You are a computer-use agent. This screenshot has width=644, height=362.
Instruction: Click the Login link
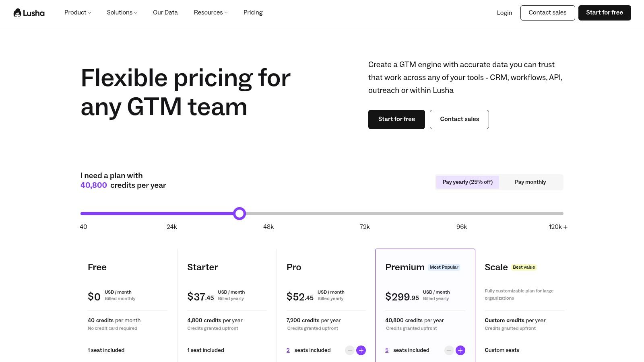click(504, 13)
